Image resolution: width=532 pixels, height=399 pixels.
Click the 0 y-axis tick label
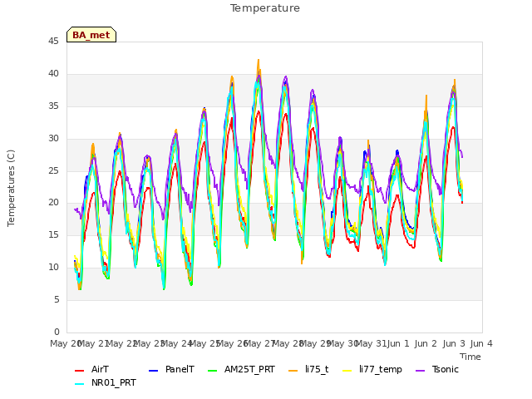click(57, 332)
